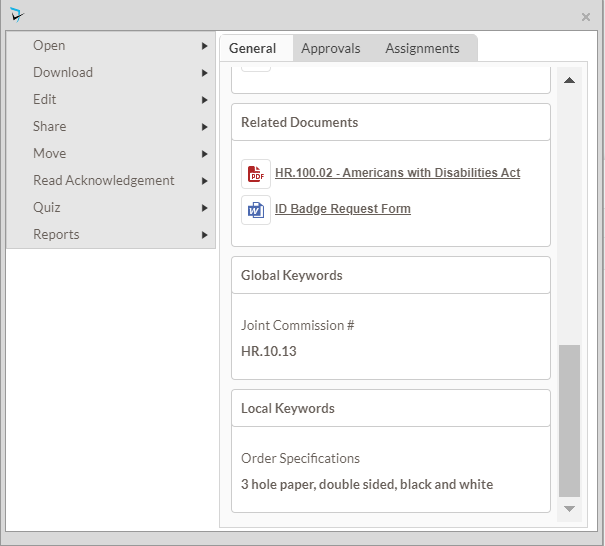The height and width of the screenshot is (546, 605).
Task: Click the vertical scrollbar thumb
Action: [569, 420]
